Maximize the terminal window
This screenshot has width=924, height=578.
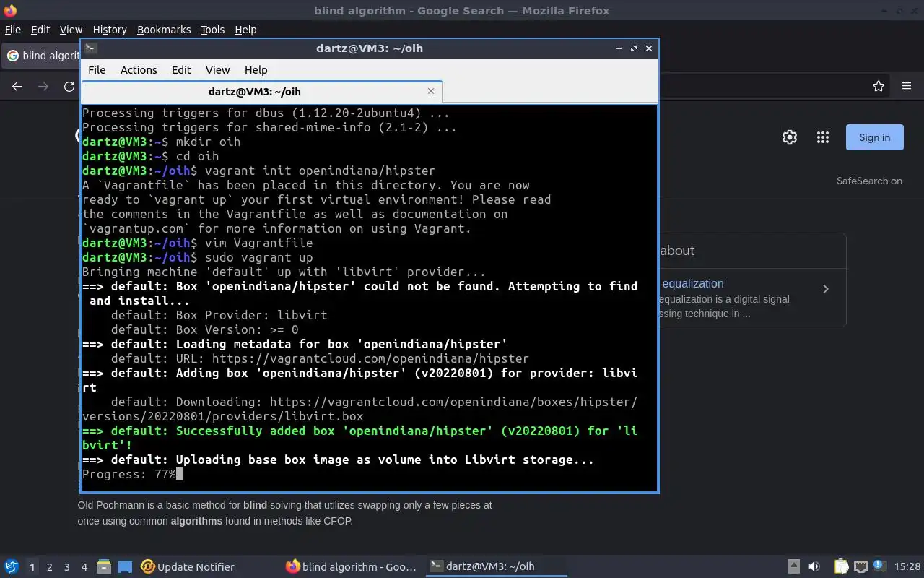[634, 48]
